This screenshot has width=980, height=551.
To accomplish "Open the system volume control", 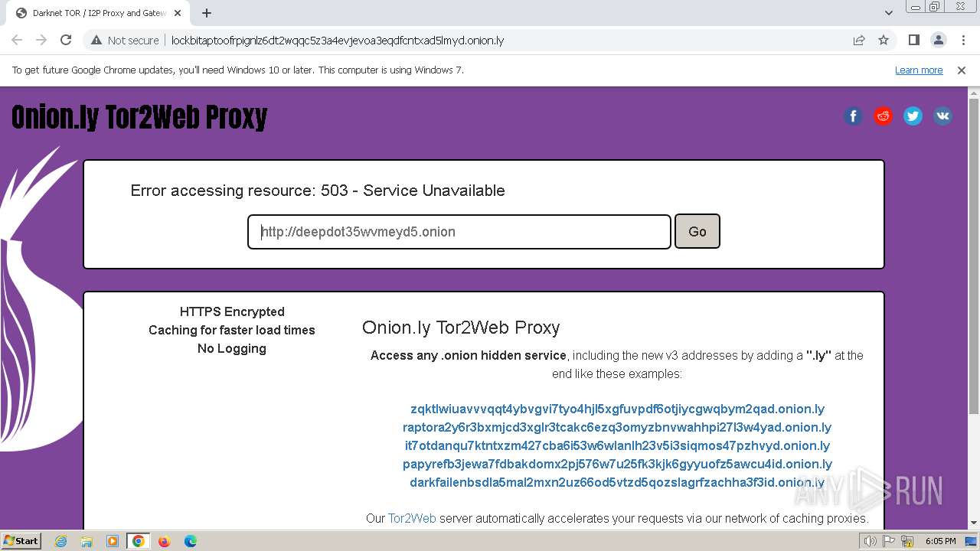I will [871, 541].
